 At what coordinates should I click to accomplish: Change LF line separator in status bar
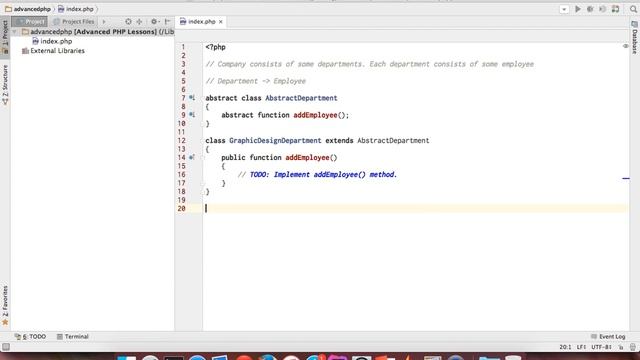(581, 347)
